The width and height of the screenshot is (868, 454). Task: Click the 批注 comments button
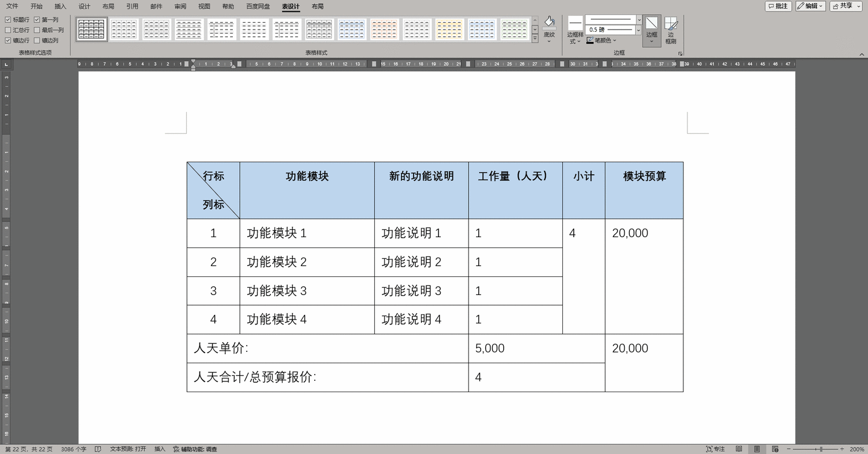click(778, 6)
